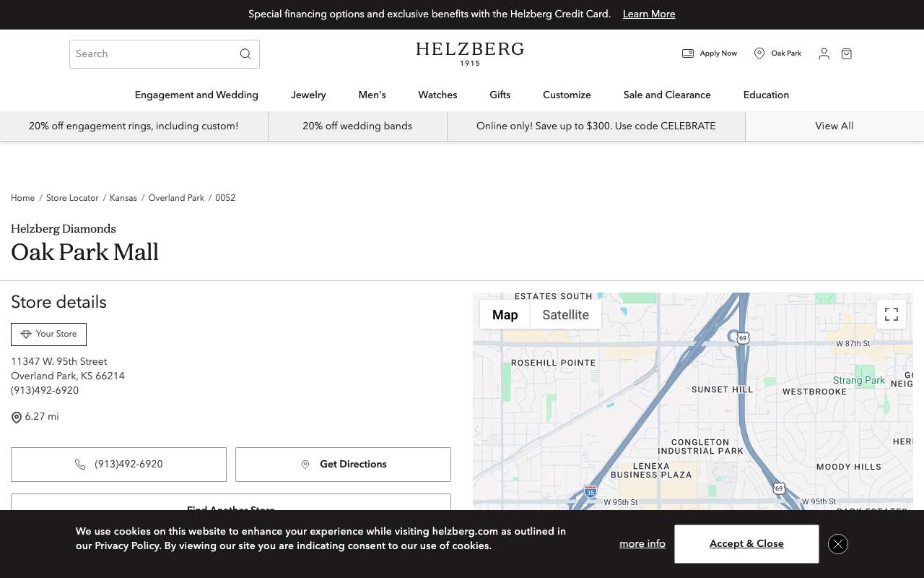924x578 pixels.
Task: Open the Customize menu
Action: tap(567, 95)
